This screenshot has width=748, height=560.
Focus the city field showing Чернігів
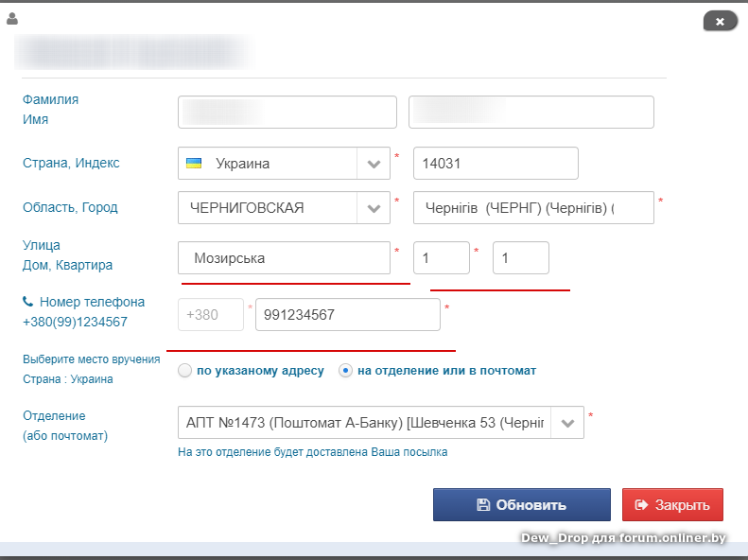tap(532, 208)
